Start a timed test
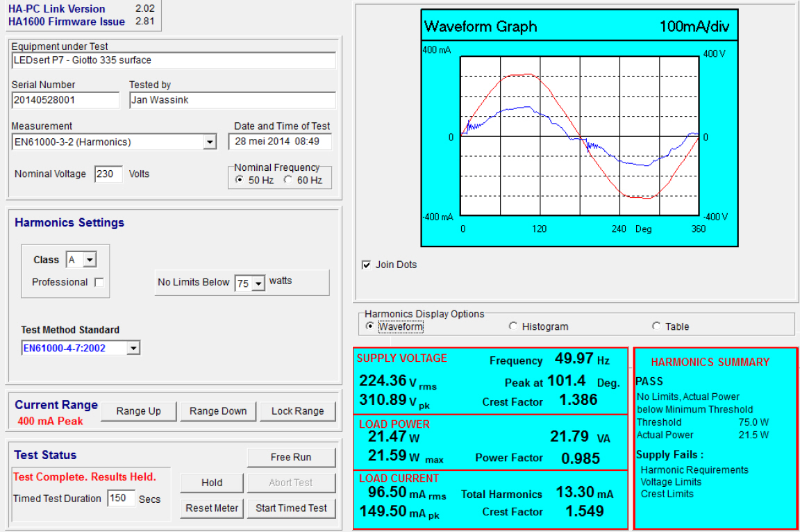 point(291,508)
